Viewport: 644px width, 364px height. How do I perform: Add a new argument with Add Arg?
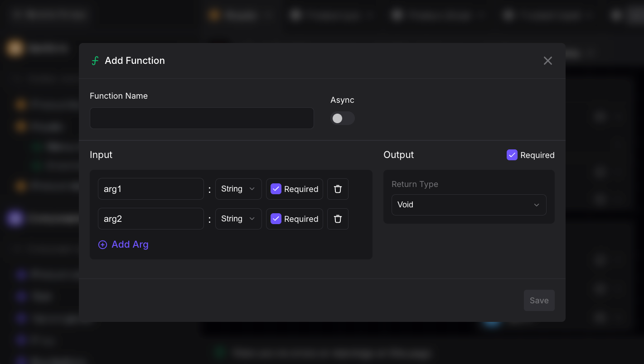coord(123,244)
